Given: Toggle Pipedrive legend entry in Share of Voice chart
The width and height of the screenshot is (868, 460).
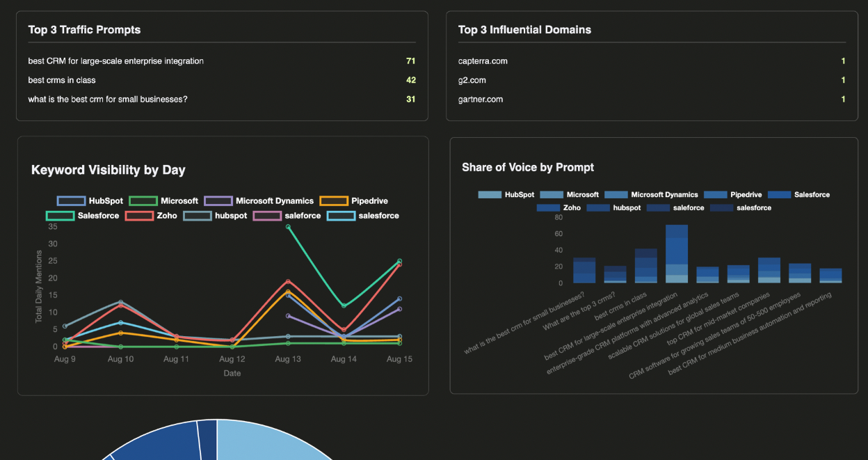Looking at the screenshot, I should 732,195.
